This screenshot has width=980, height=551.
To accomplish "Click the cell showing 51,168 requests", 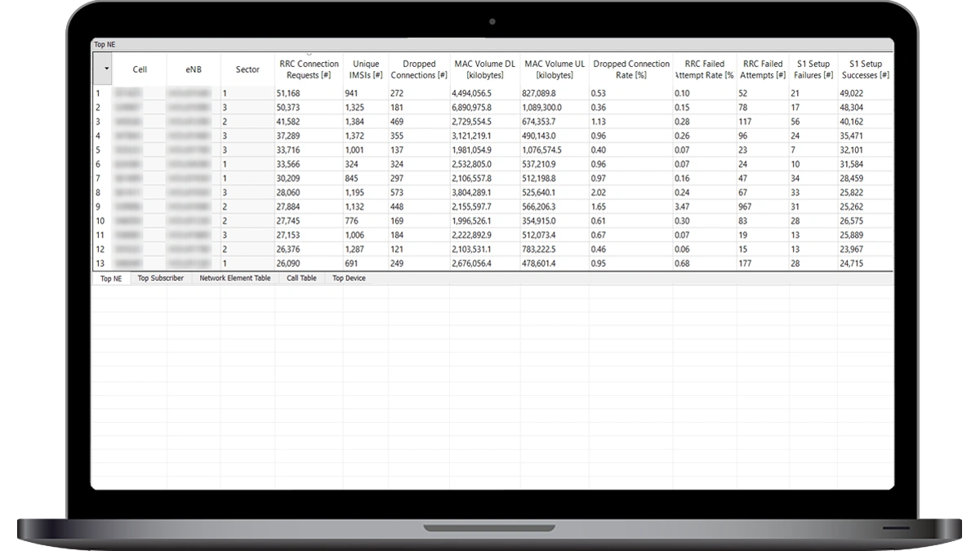I will click(x=308, y=94).
